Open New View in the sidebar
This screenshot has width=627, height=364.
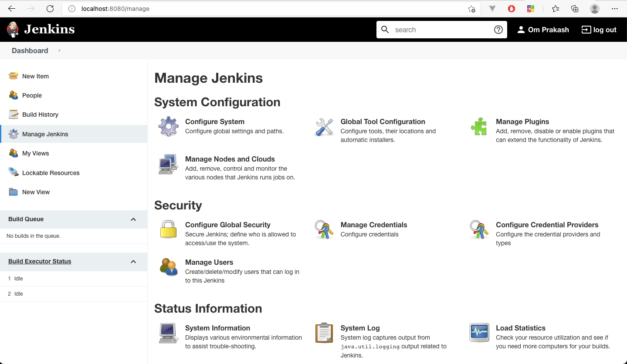pos(36,192)
